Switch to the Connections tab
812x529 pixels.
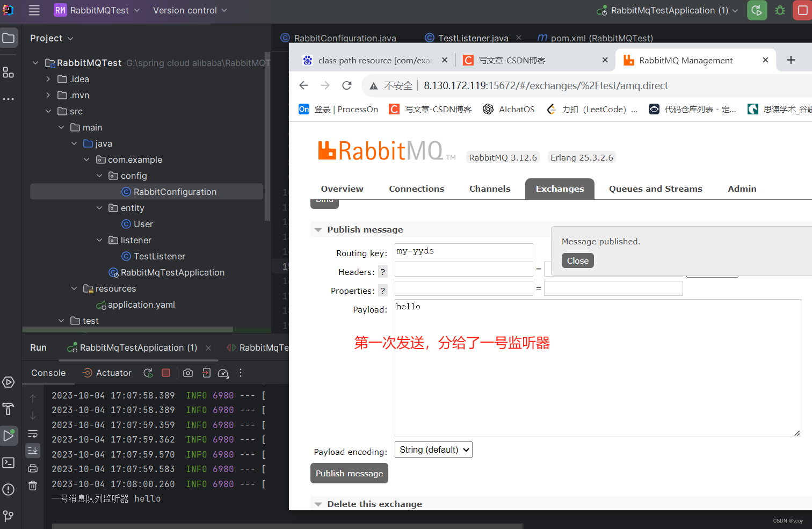click(417, 189)
